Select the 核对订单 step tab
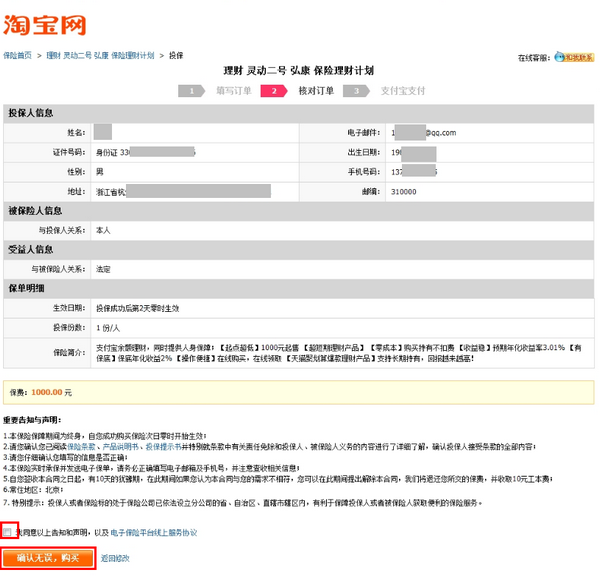This screenshot has height=576, width=600. click(x=316, y=91)
